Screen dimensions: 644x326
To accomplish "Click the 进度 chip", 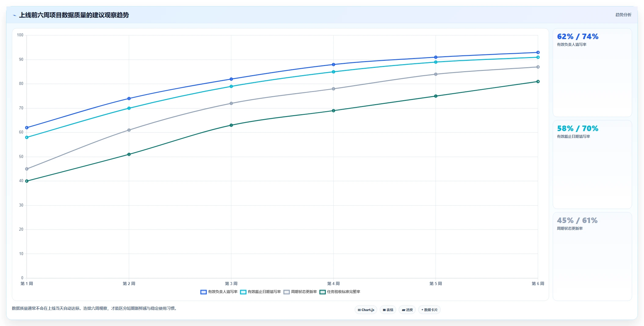I will click(407, 310).
